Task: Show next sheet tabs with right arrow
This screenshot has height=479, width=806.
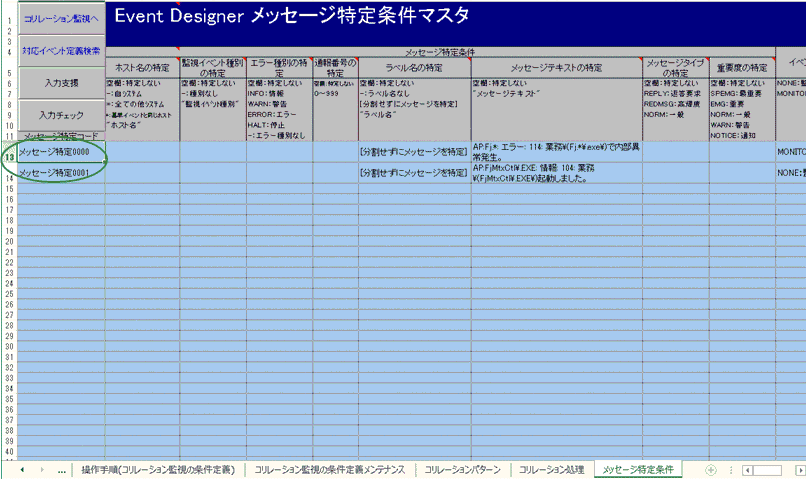Action: coord(42,470)
